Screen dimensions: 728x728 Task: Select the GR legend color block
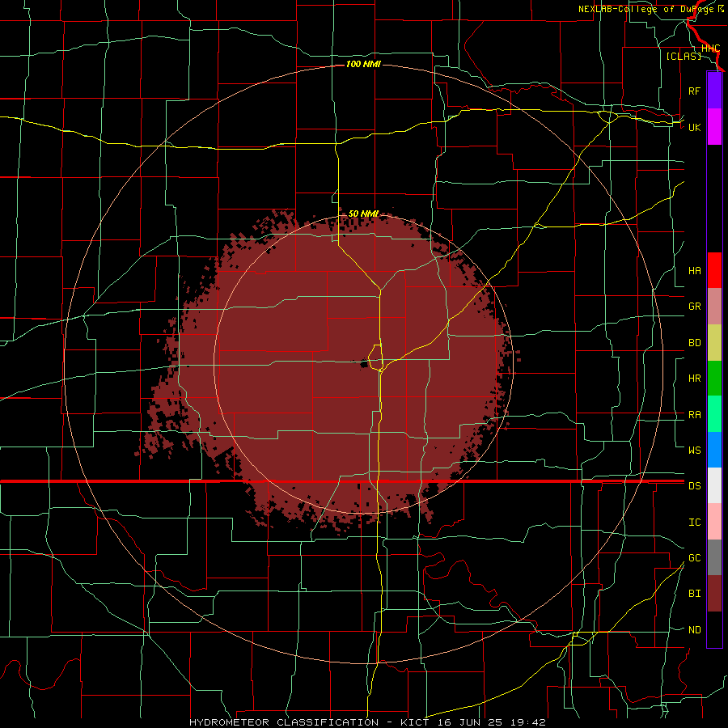point(714,307)
